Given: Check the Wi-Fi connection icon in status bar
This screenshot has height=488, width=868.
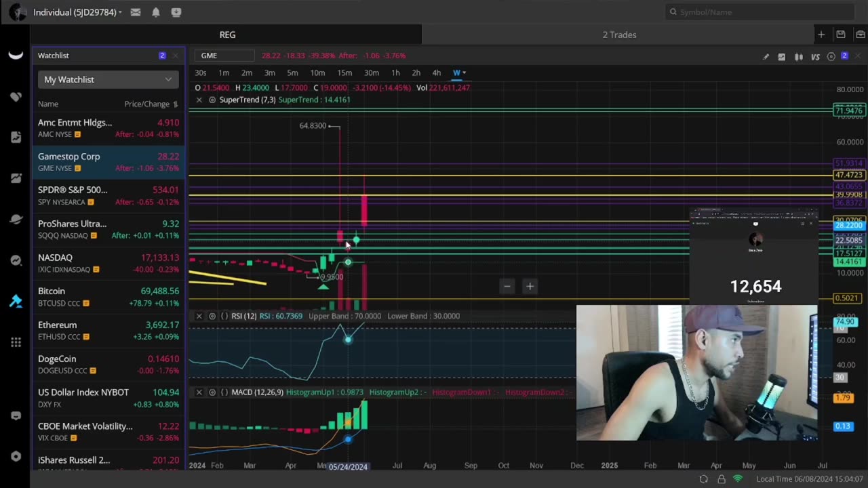Looking at the screenshot, I should [x=738, y=479].
